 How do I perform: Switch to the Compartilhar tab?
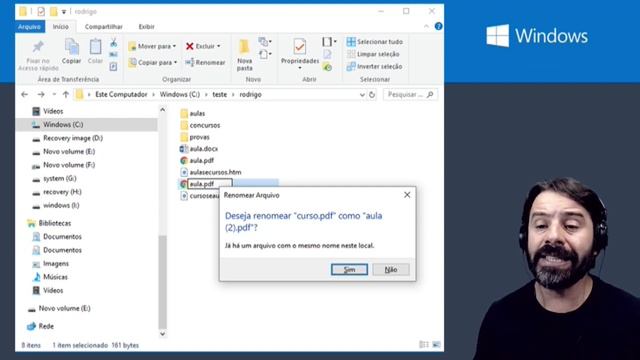(104, 27)
